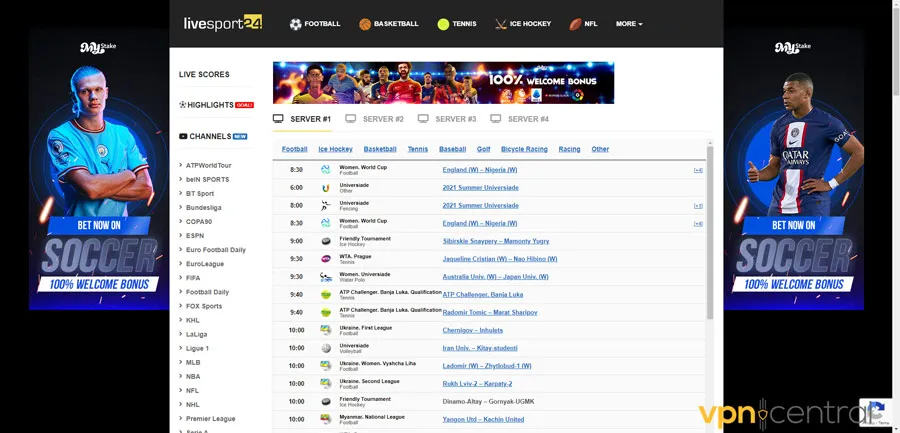Click the green tennis ball icon
Screen dimensions: 900x433
pos(443,24)
